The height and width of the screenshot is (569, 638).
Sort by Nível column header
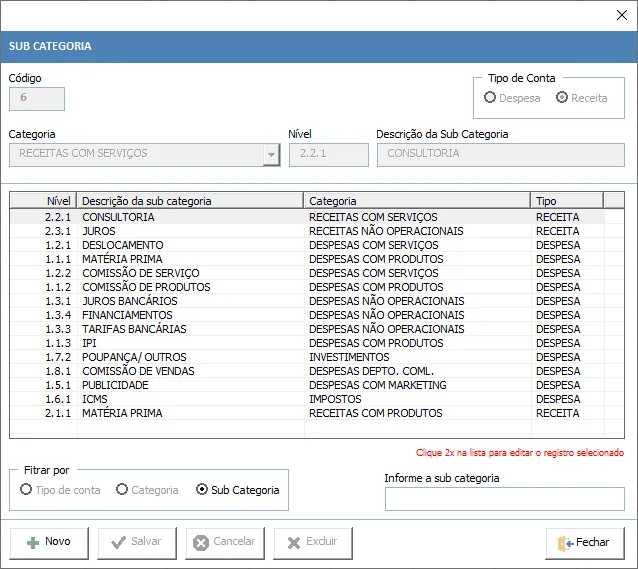click(44, 201)
